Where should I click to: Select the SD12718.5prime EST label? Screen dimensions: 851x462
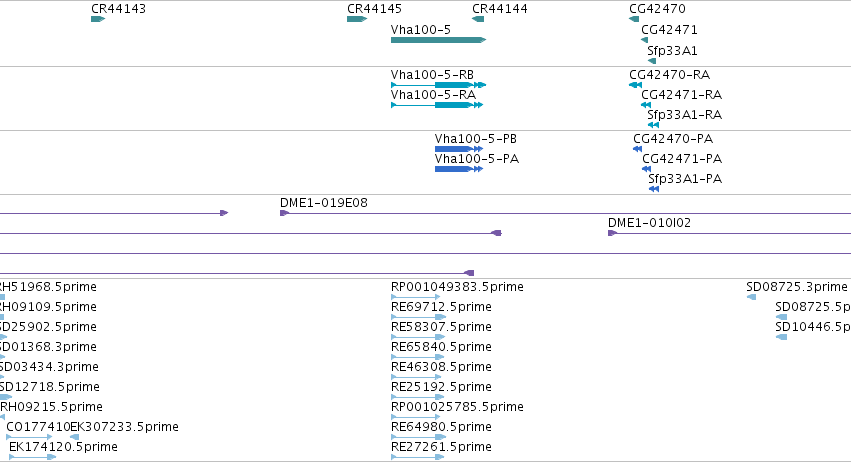click(49, 388)
